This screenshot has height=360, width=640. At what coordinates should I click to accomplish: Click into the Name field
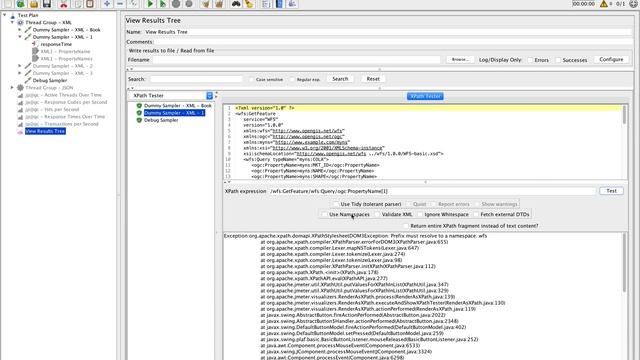tap(388, 32)
